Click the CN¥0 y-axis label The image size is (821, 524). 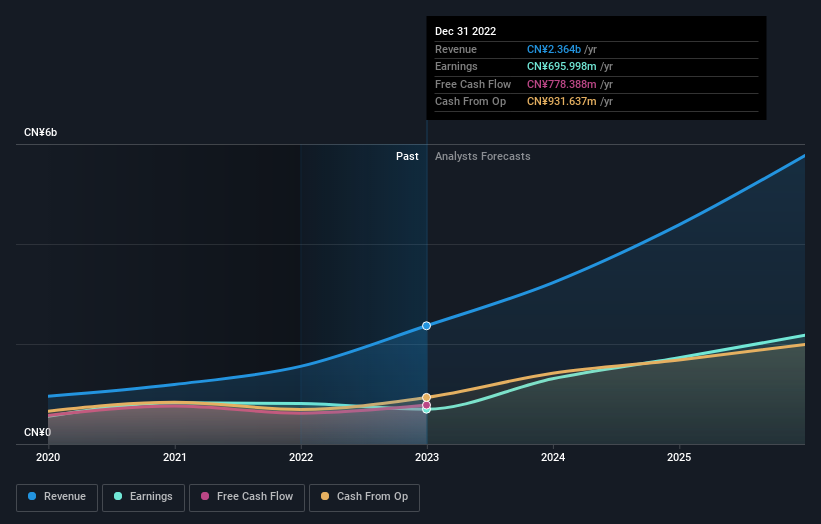coord(37,432)
